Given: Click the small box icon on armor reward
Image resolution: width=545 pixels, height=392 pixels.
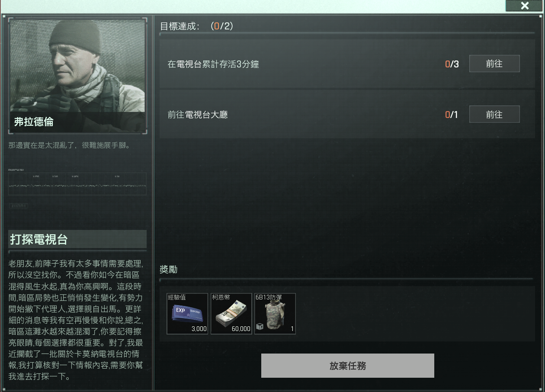Looking at the screenshot, I should tap(260, 327).
